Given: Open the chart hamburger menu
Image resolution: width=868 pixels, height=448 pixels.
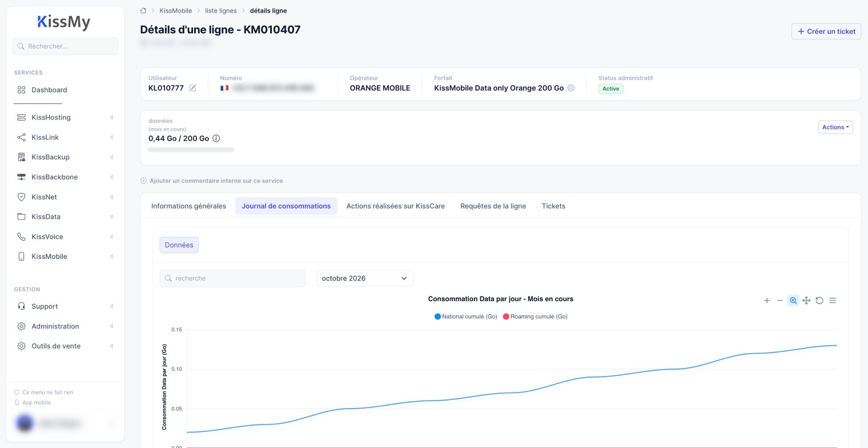Looking at the screenshot, I should pos(833,301).
